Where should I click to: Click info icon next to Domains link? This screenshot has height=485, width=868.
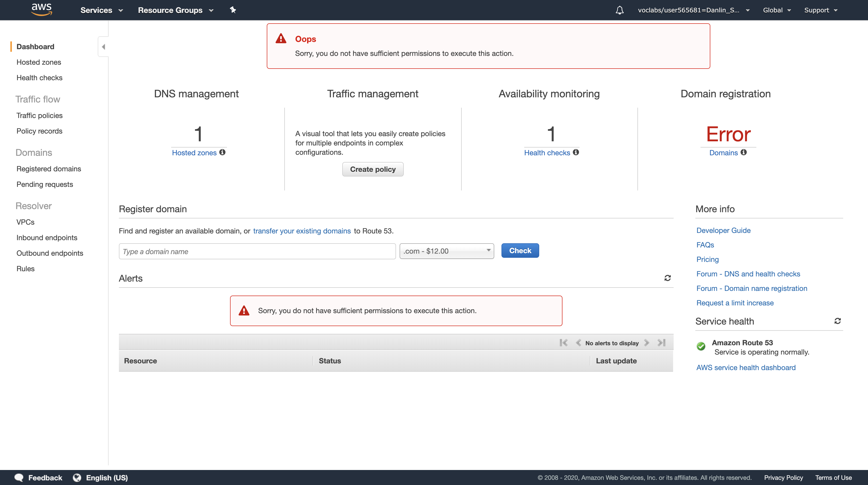coord(744,152)
